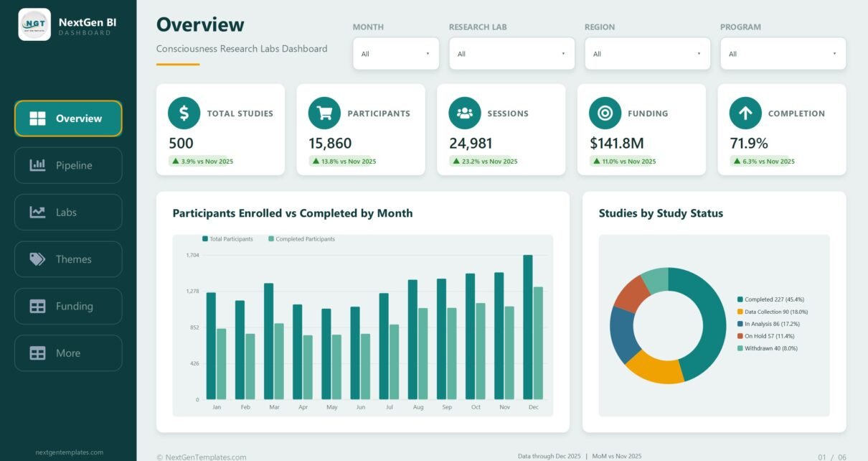Visit nextgentemplates.com link in sidebar
868x461 pixels.
click(70, 452)
